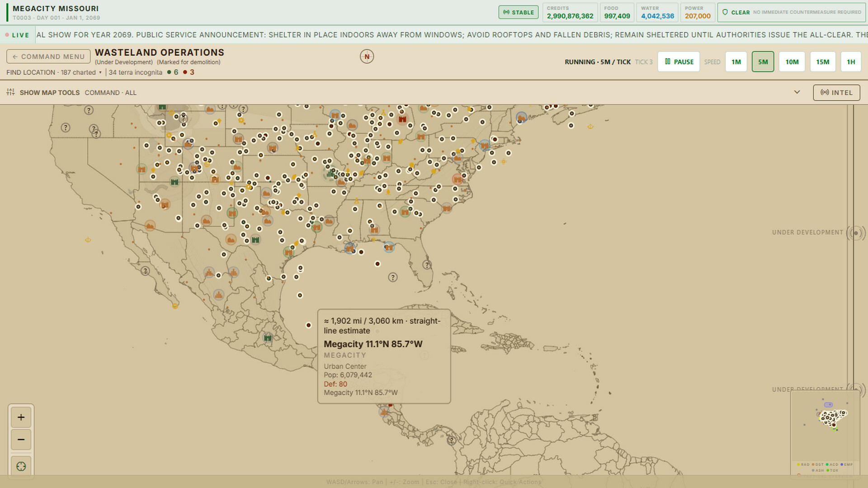The image size is (868, 488).
Task: Open the Intel panel
Action: pyautogui.click(x=836, y=93)
